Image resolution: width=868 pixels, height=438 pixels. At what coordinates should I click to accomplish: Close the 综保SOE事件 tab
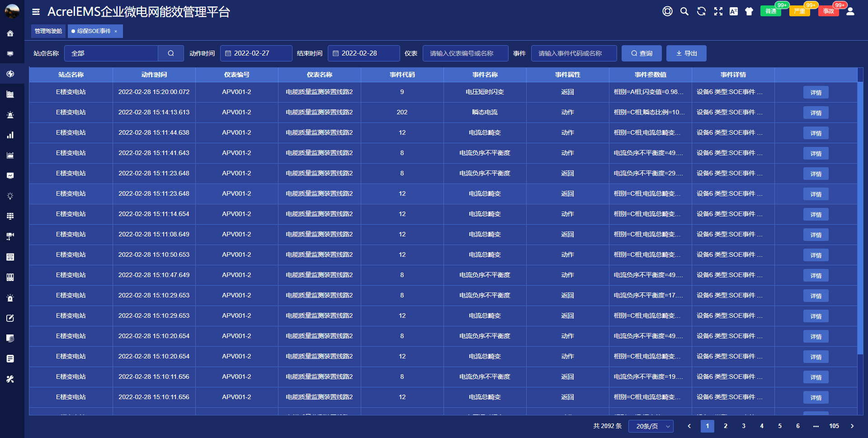tap(116, 31)
